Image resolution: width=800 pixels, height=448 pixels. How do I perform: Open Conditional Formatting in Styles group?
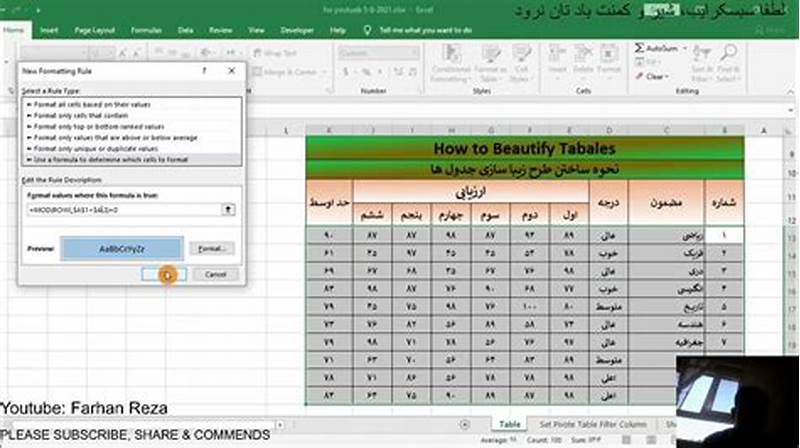(450, 64)
